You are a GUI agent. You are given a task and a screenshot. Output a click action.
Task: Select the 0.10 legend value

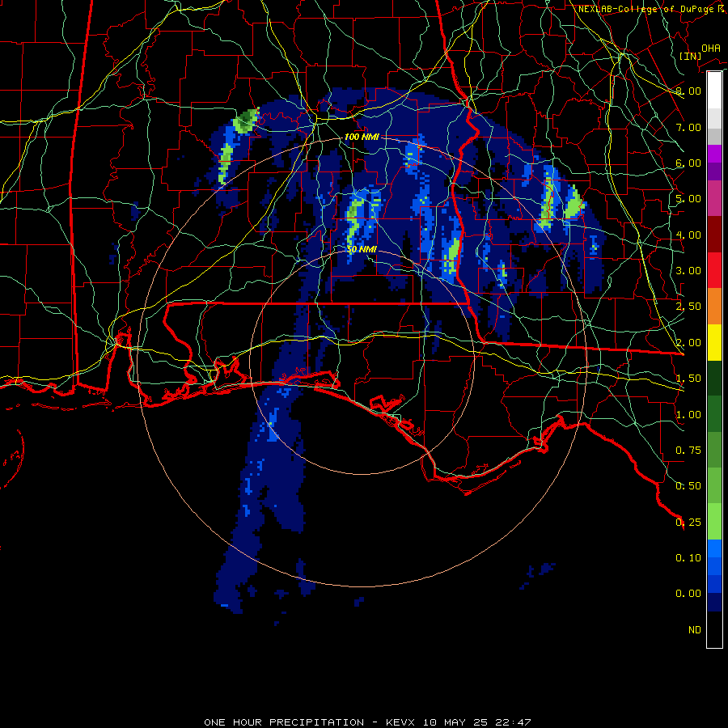[688, 558]
